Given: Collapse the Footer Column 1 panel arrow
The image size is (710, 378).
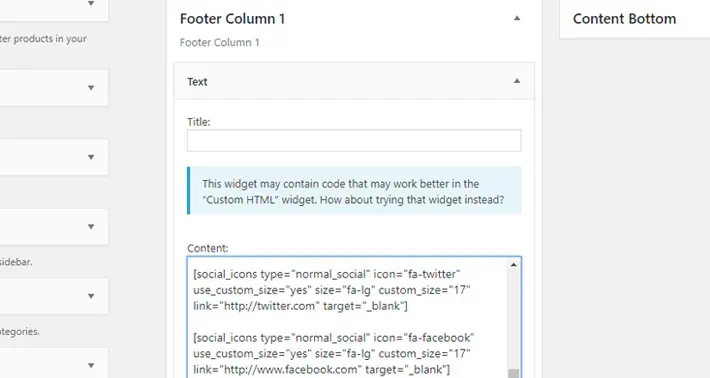Looking at the screenshot, I should (517, 19).
